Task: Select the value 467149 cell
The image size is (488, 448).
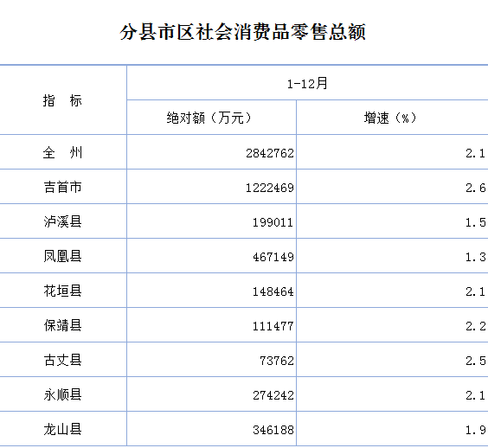Action: [x=211, y=256]
